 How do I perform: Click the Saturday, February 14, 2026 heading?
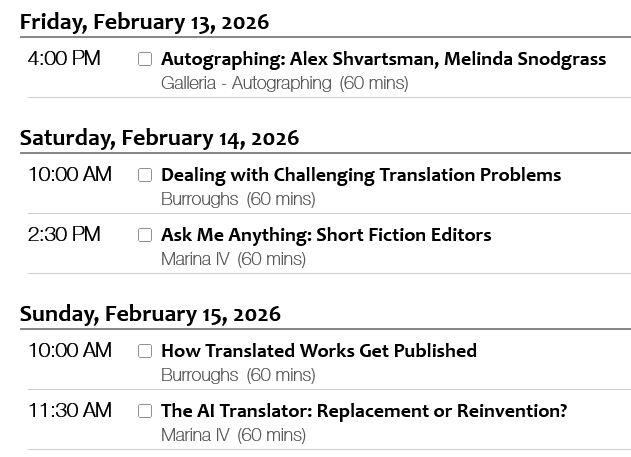pos(159,137)
